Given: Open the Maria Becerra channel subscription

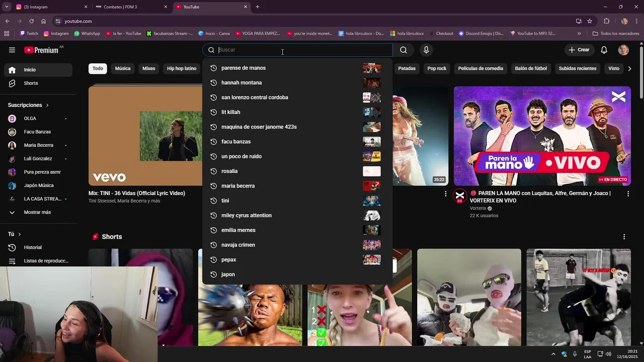Looking at the screenshot, I should point(38,145).
